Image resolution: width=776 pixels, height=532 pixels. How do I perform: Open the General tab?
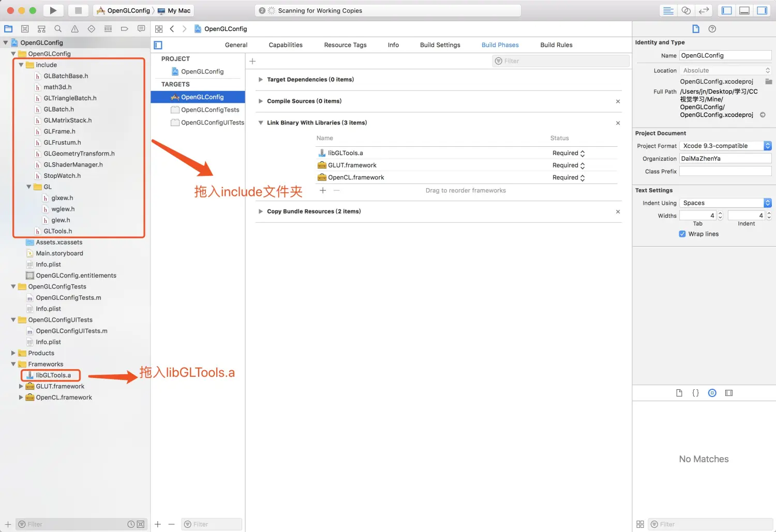coord(236,45)
